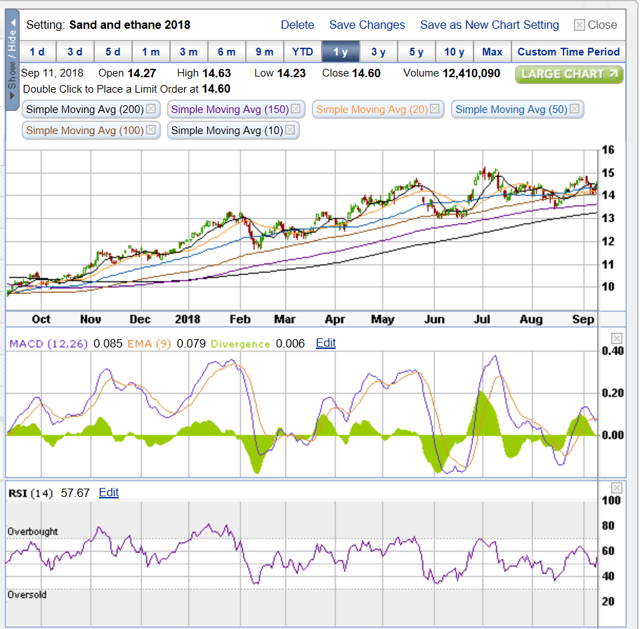640x629 pixels.
Task: Click the setting name Sand and ethane 2018
Action: [x=129, y=25]
